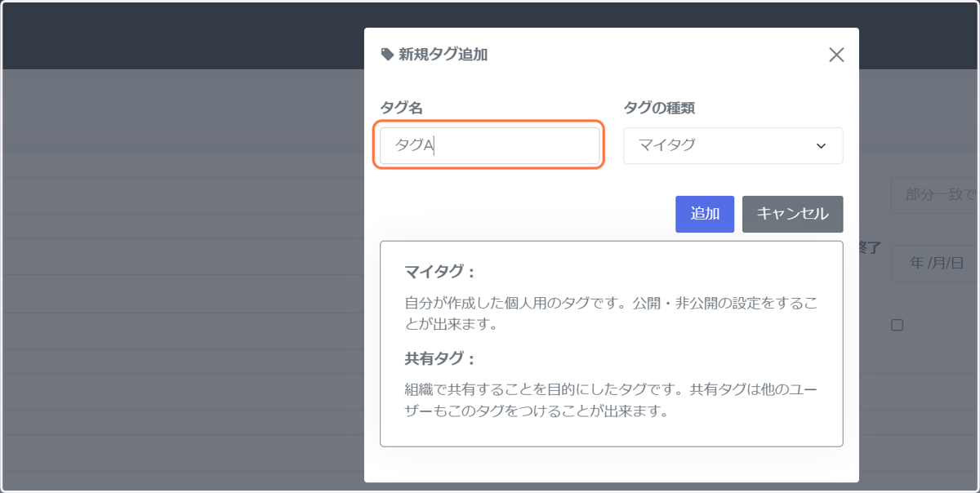Click the description starting 組織で共有することを目的
Image resolution: width=980 pixels, height=493 pixels.
(x=611, y=400)
